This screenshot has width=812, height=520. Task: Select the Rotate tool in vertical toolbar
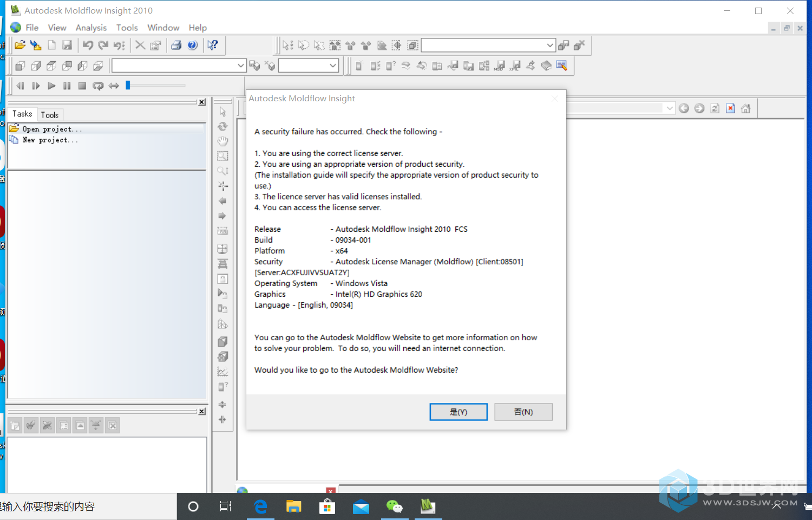click(x=222, y=126)
